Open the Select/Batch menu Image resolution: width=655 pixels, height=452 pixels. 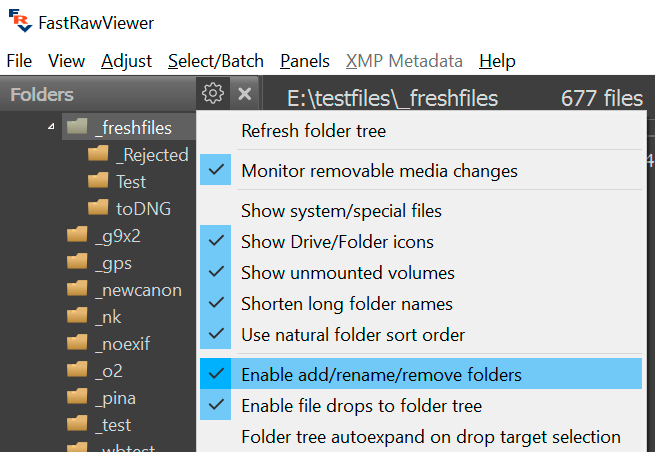[x=215, y=61]
